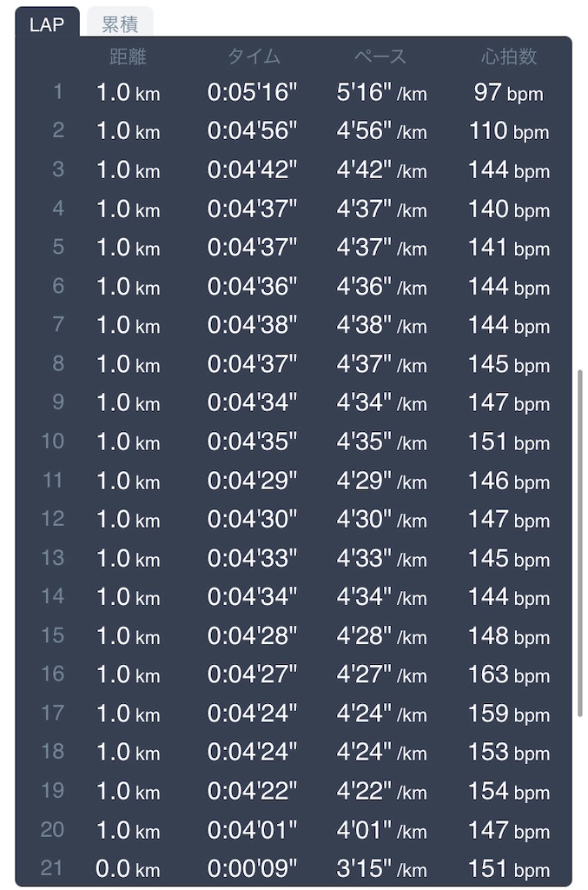
Task: Select lap 2 row showing 4'56" pace
Action: coord(294,130)
